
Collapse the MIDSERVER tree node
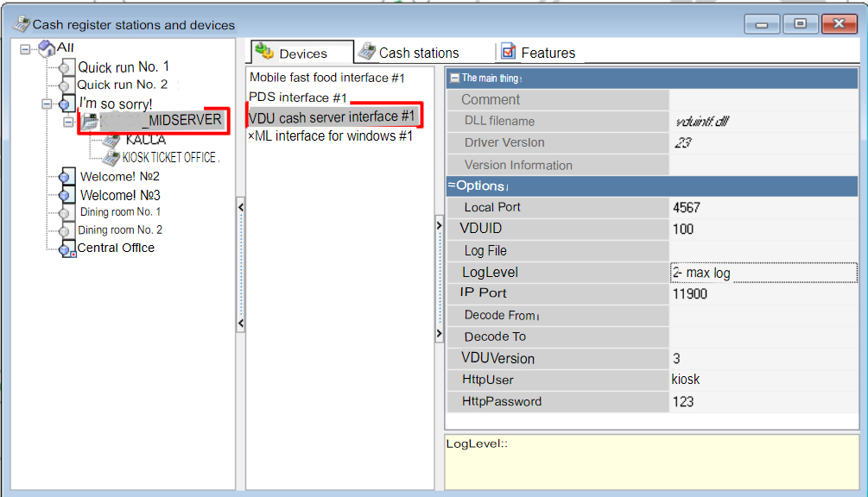[x=68, y=122]
